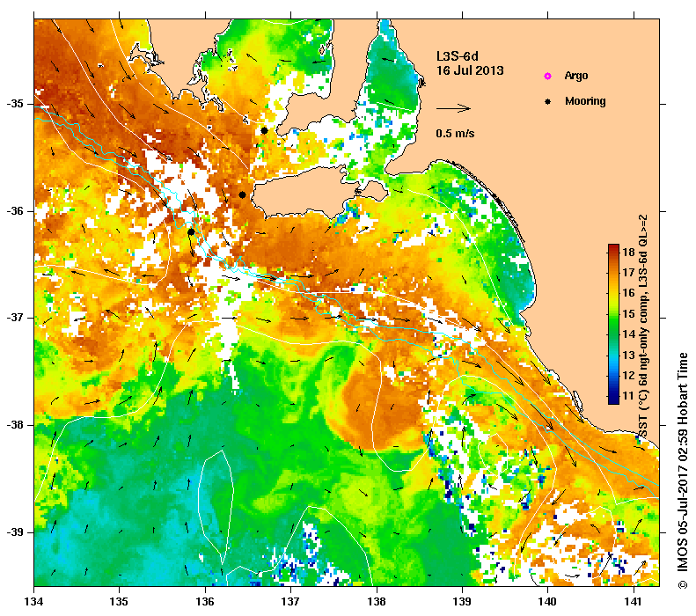Click the color bar value '17'
The width and height of the screenshot is (696, 616).
tap(628, 273)
